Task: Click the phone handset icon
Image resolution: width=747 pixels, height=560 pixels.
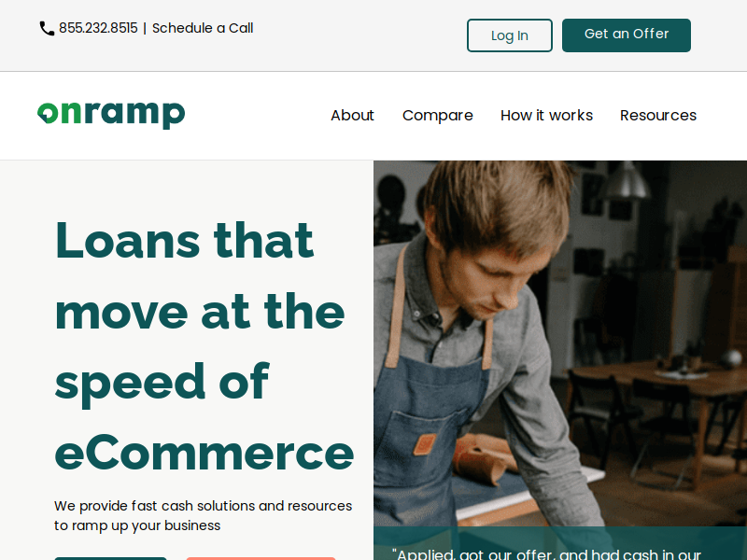Action: pyautogui.click(x=47, y=29)
